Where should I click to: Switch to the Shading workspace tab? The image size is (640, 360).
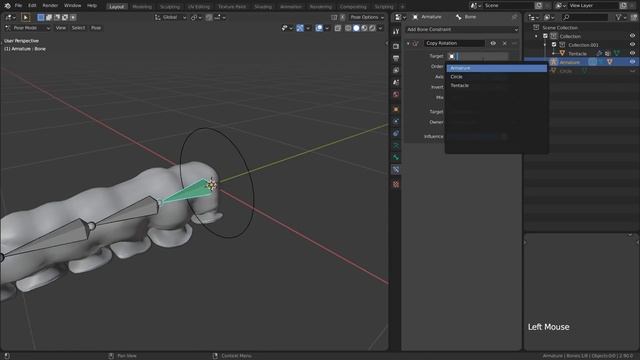(x=263, y=7)
